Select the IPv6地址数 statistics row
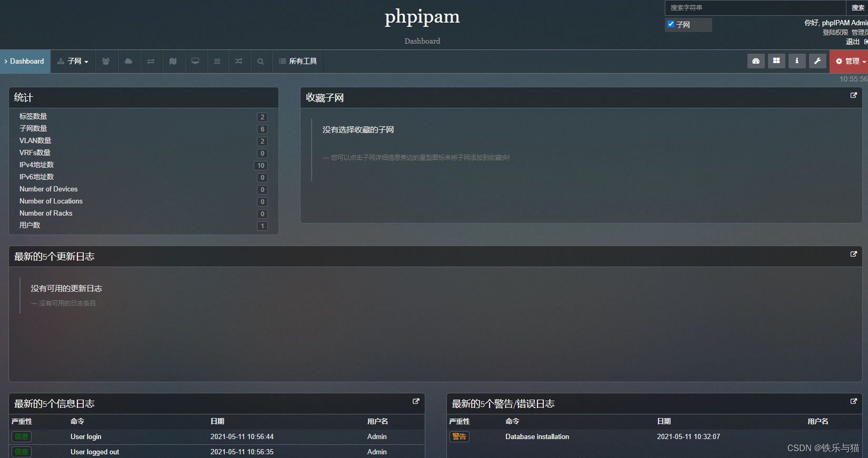This screenshot has height=458, width=868. tap(143, 177)
